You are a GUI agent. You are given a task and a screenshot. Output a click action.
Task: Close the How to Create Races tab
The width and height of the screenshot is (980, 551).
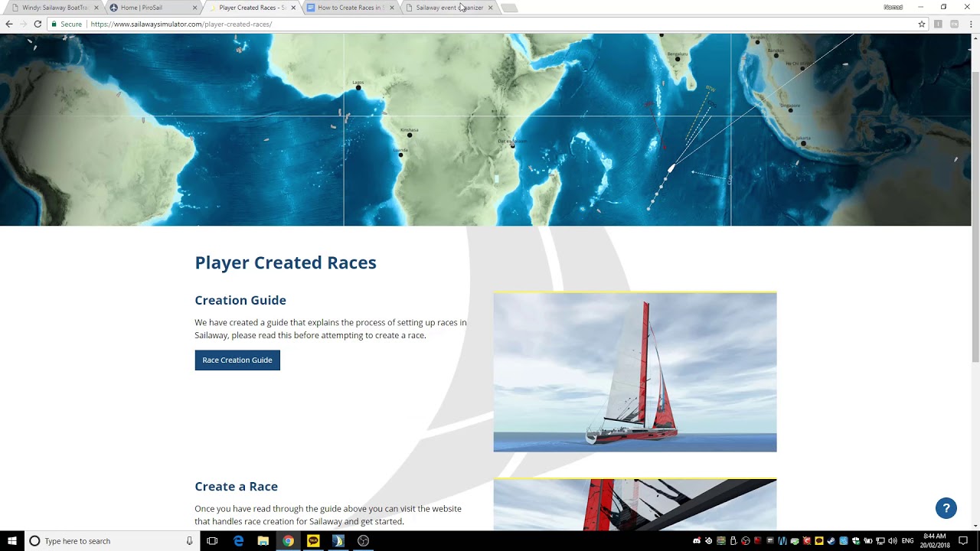392,8
